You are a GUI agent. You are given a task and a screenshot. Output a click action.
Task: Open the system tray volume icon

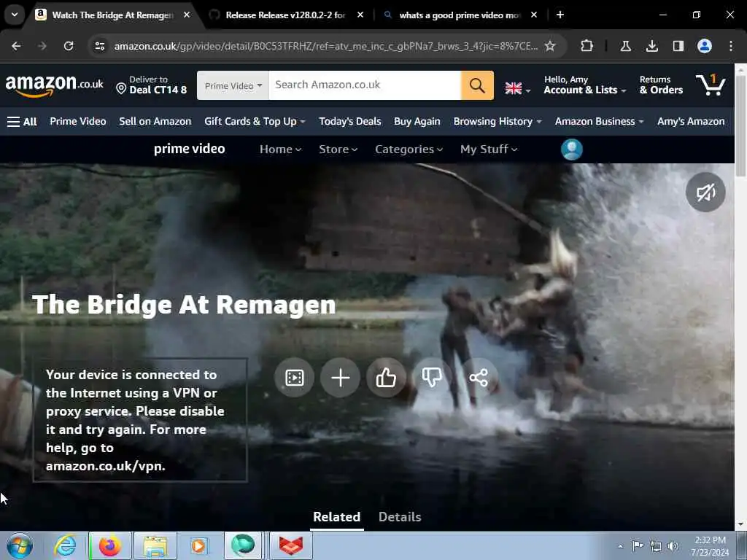click(673, 546)
